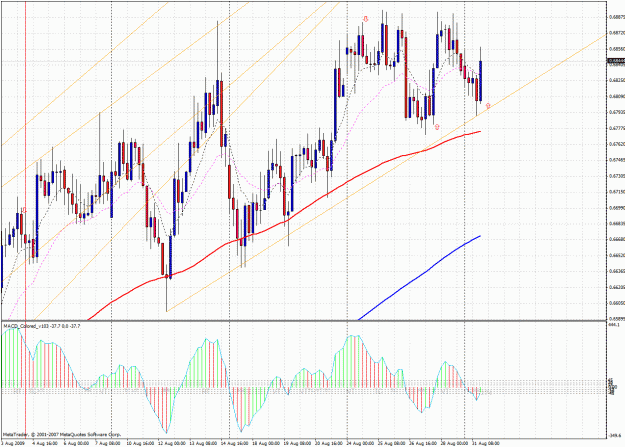Click the '13 Aug 08:00' time label
This screenshot has height=447, width=625.
[x=203, y=443]
